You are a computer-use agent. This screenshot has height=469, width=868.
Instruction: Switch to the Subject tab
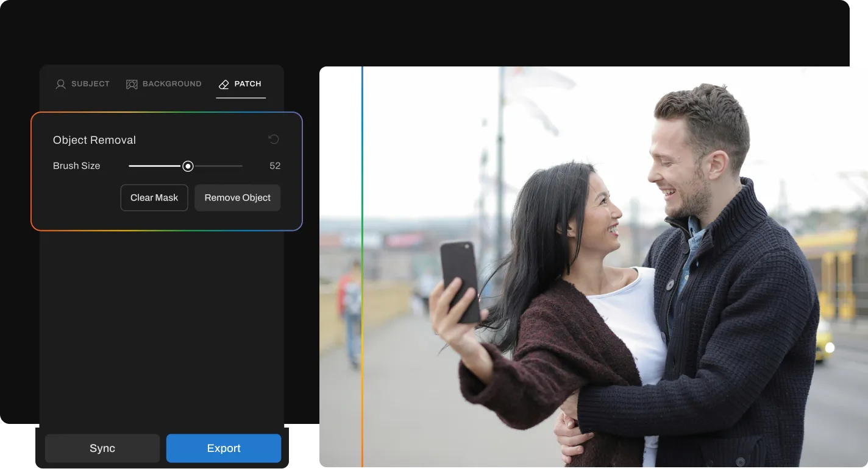coord(90,84)
